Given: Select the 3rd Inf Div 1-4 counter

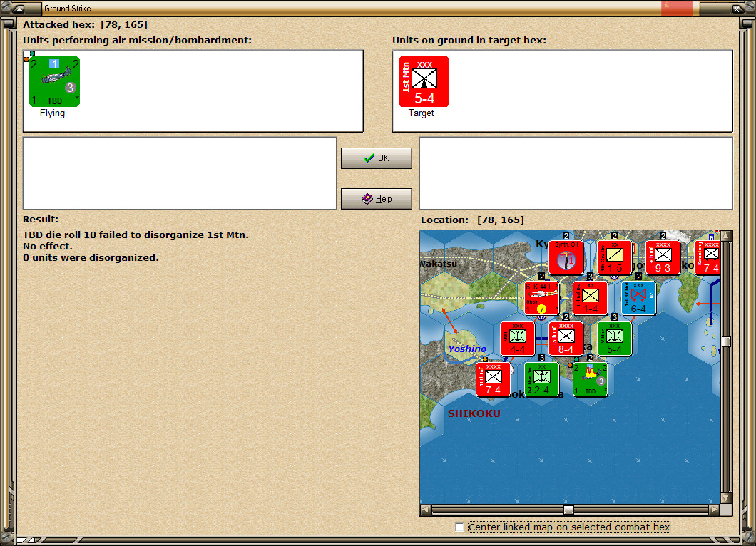Looking at the screenshot, I should click(590, 298).
